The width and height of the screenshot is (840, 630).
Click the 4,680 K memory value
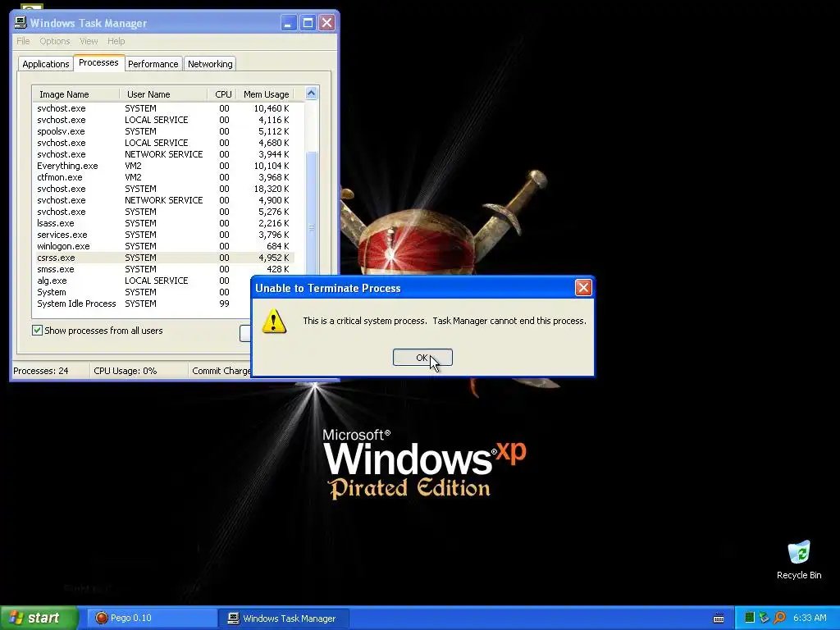click(x=274, y=143)
